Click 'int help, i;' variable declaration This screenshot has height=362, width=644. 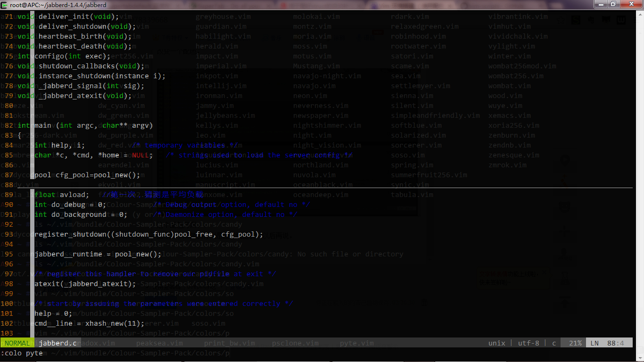[x=60, y=145]
